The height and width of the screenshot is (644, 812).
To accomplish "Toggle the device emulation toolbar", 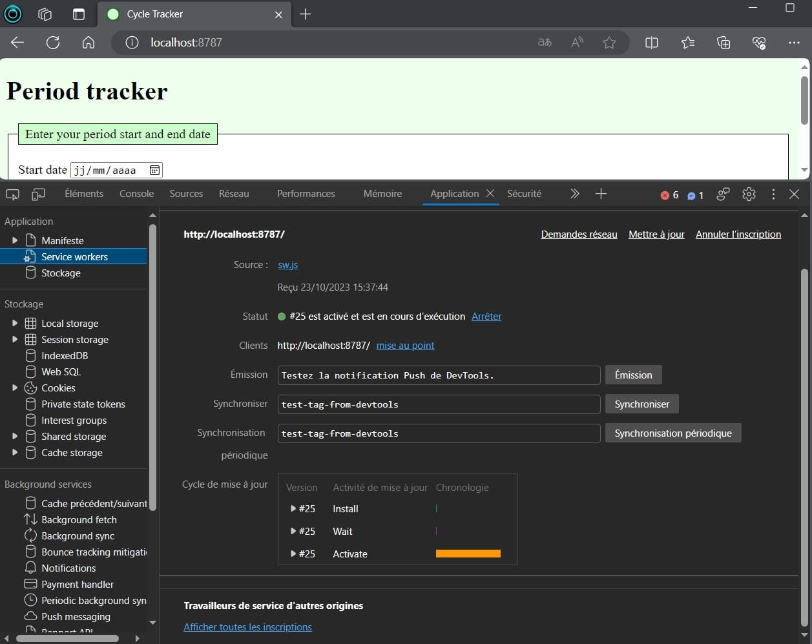I will 39,193.
